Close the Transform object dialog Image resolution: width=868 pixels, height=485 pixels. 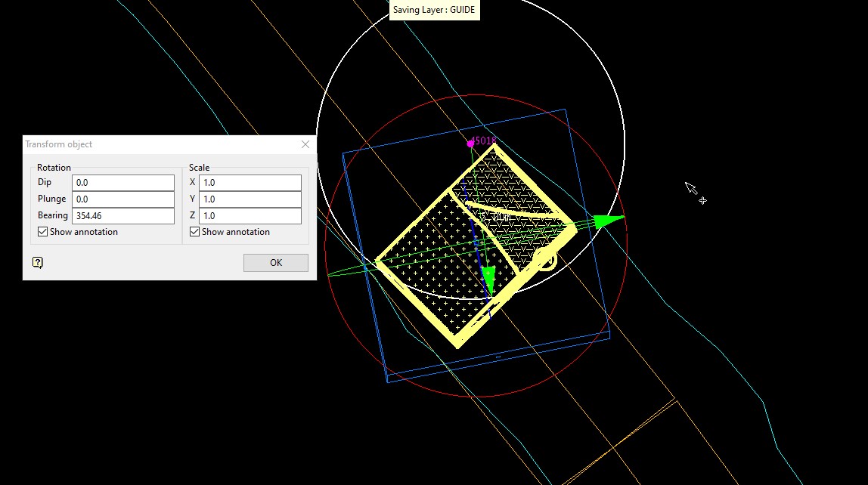[x=305, y=144]
